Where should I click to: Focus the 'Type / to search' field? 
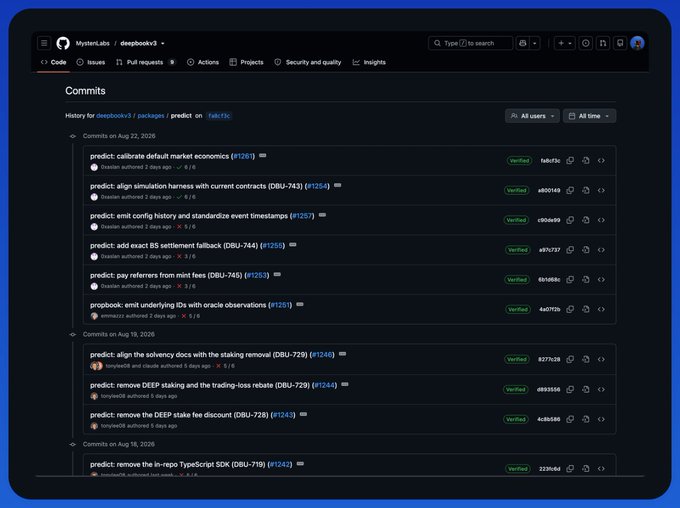pyautogui.click(x=470, y=43)
